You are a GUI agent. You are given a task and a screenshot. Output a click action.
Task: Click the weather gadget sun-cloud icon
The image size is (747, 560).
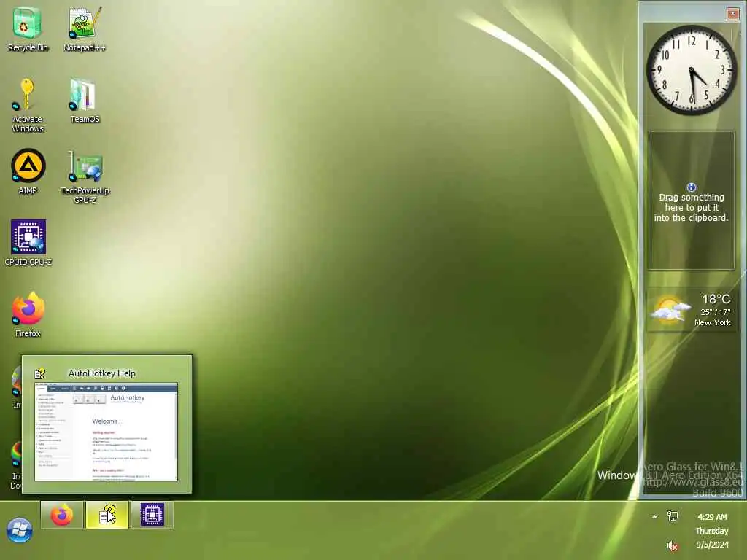pos(670,309)
